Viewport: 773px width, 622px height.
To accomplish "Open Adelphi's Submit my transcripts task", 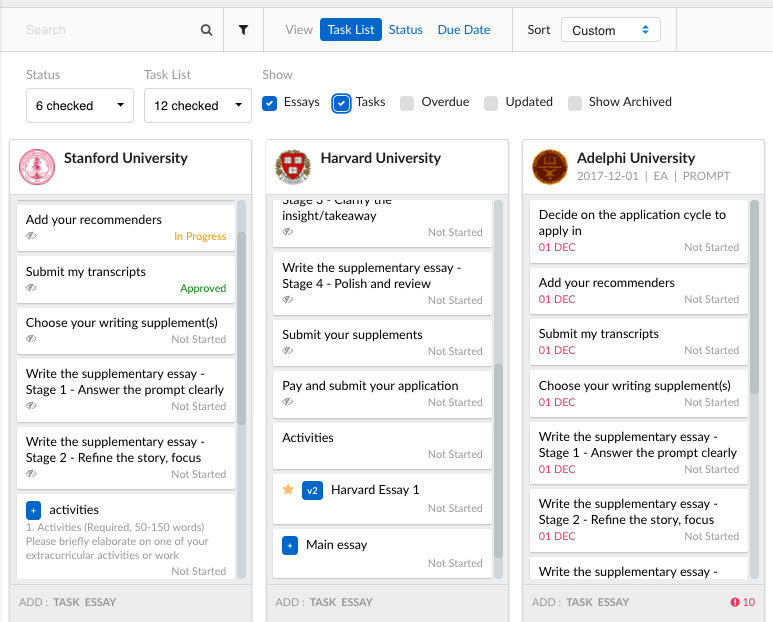I will [639, 342].
